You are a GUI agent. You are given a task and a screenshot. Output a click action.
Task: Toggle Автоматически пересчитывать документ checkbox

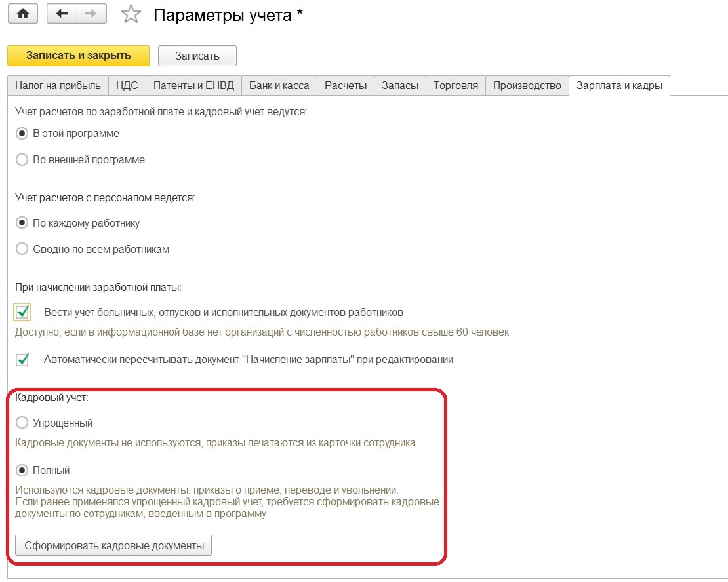point(23,359)
